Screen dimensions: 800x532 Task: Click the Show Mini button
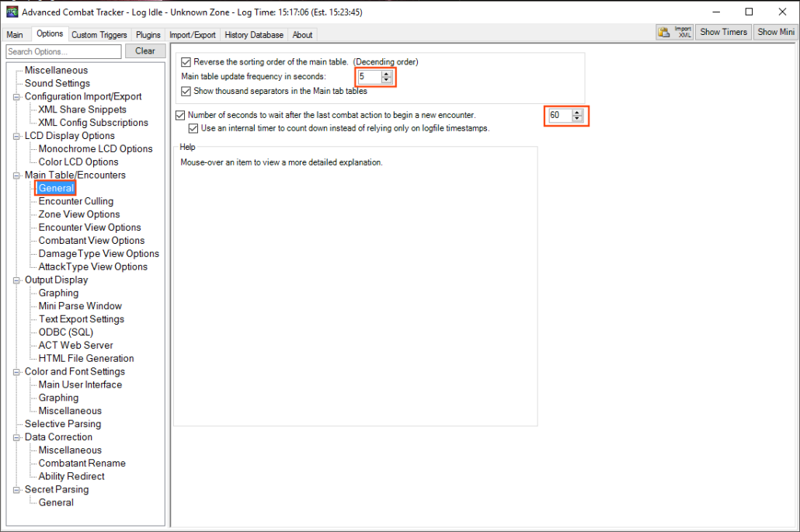click(x=775, y=32)
